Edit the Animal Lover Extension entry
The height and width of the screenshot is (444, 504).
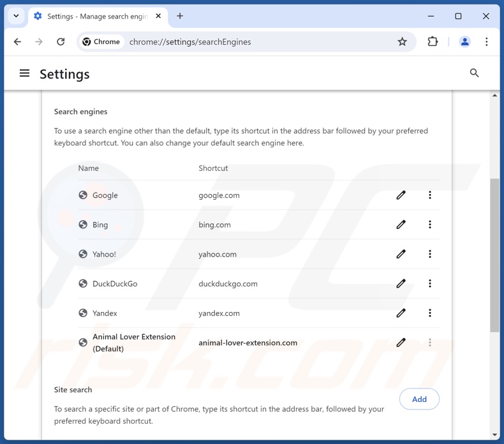coord(401,343)
